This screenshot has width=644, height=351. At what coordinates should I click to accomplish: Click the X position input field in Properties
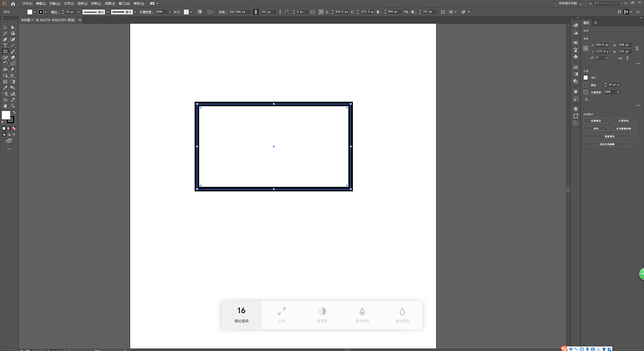(x=602, y=45)
